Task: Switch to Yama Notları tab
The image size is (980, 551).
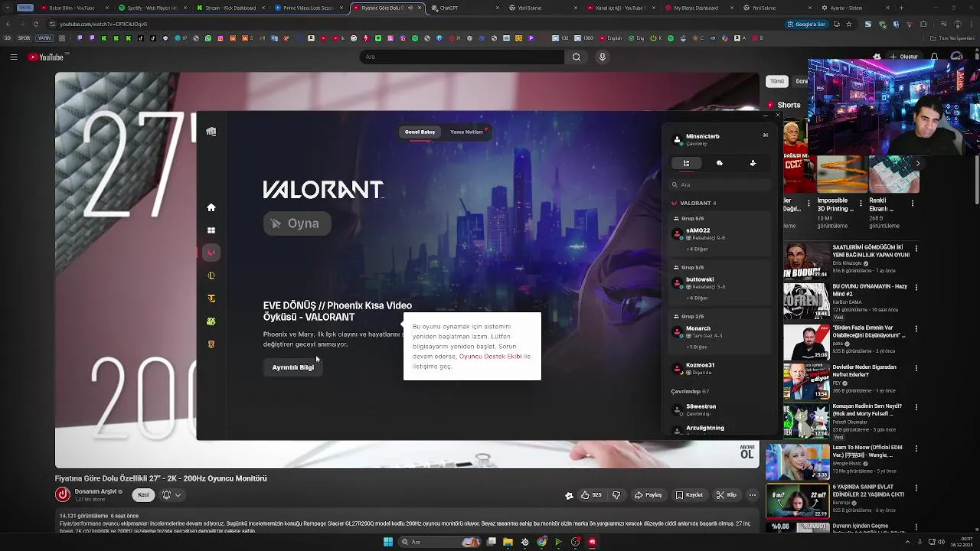Action: pyautogui.click(x=466, y=132)
